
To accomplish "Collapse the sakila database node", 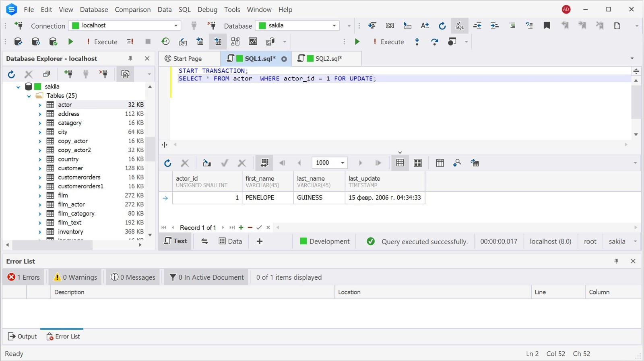I will [x=18, y=87].
